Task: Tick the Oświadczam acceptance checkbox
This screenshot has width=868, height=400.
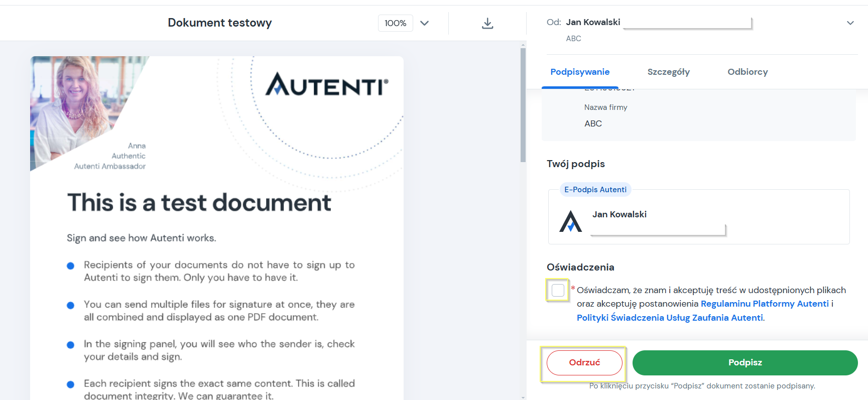Action: pyautogui.click(x=558, y=290)
